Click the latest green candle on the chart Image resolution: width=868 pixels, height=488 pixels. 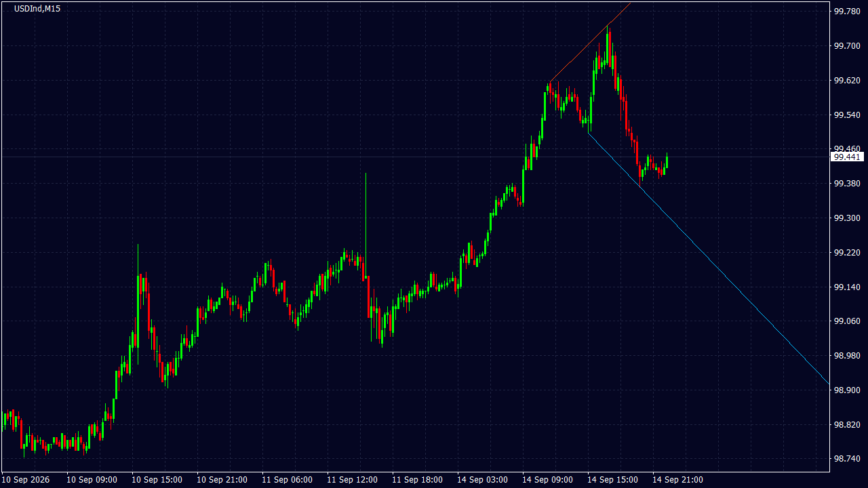click(667, 161)
